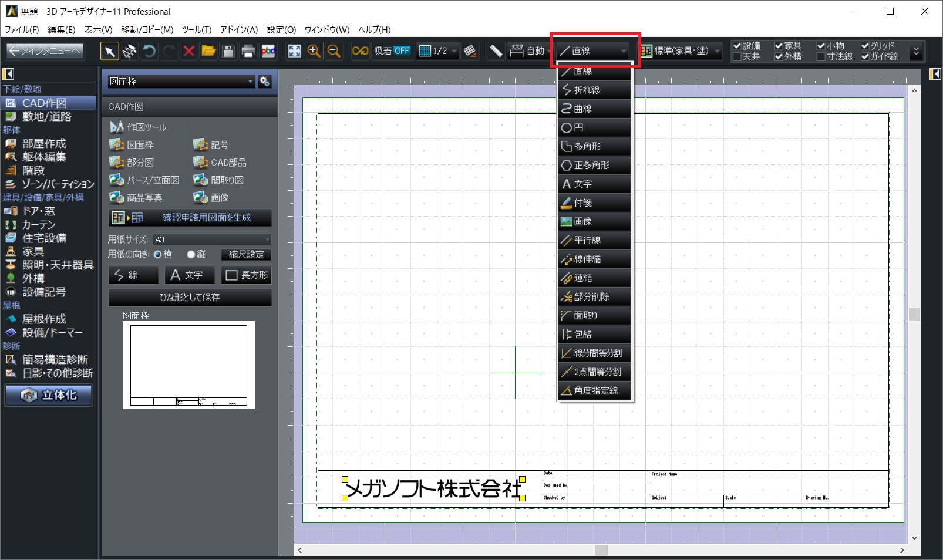This screenshot has height=560, width=943.
Task: Click the printer icon in toolbar
Action: point(248,51)
